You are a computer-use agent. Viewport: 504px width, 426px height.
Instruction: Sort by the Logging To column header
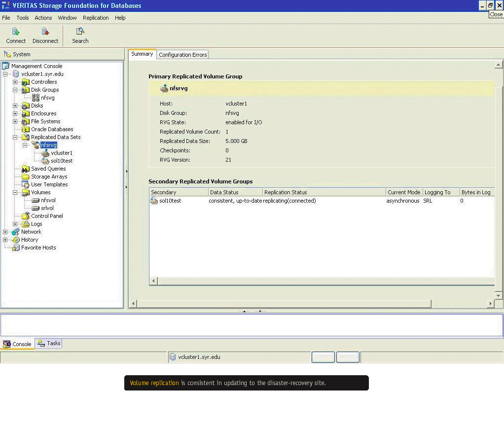pos(441,192)
